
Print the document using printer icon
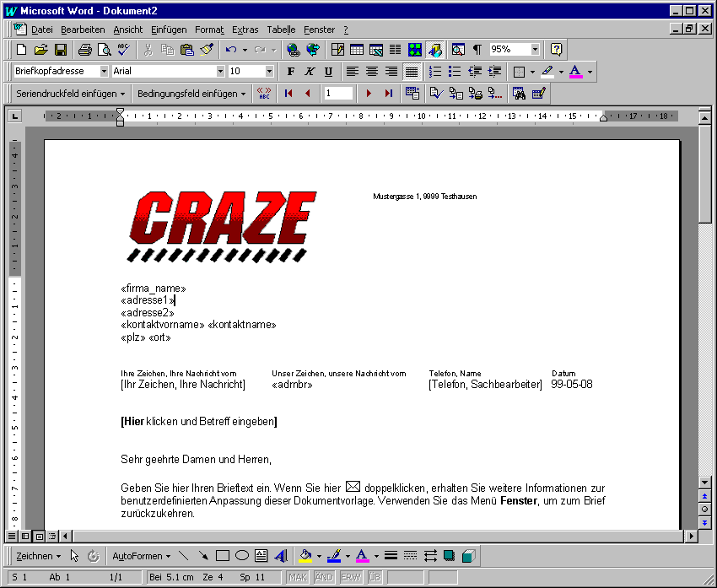[x=84, y=50]
